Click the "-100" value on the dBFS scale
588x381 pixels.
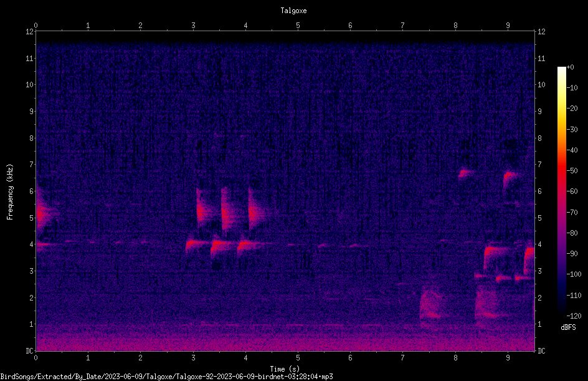point(574,274)
